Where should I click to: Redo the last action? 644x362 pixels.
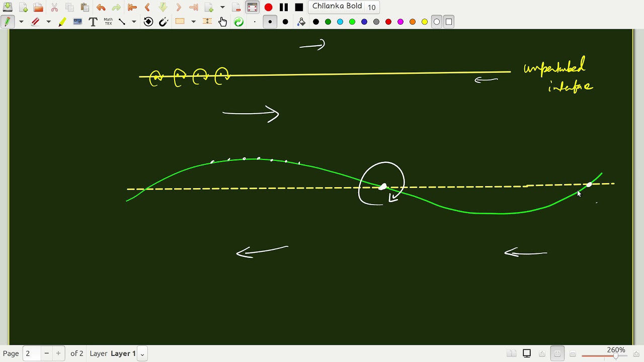(116, 7)
